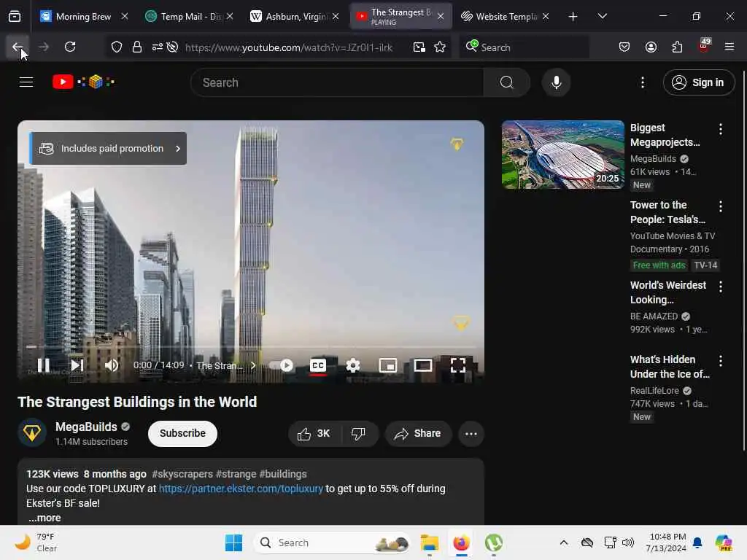The width and height of the screenshot is (747, 560).
Task: Enter full screen mode
Action: [458, 365]
